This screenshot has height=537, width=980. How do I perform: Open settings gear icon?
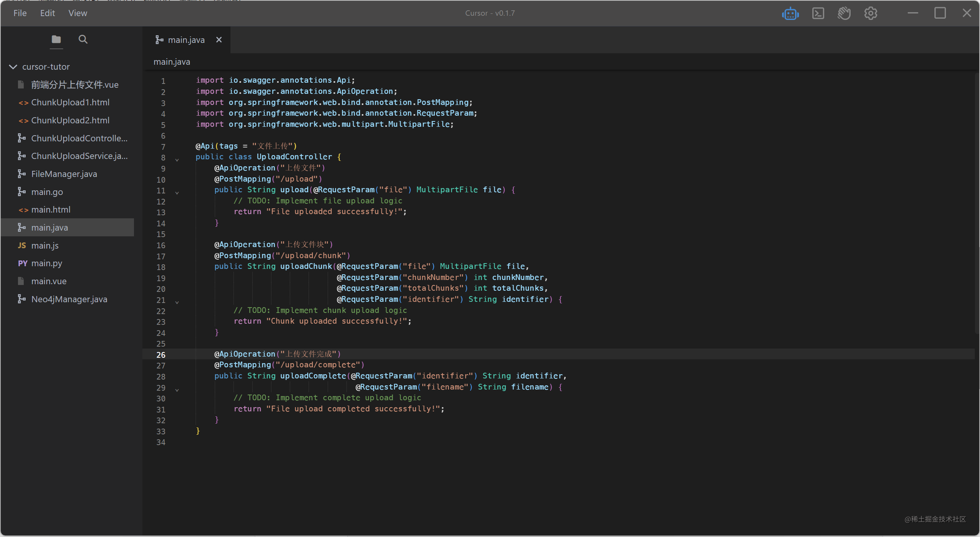pyautogui.click(x=871, y=14)
